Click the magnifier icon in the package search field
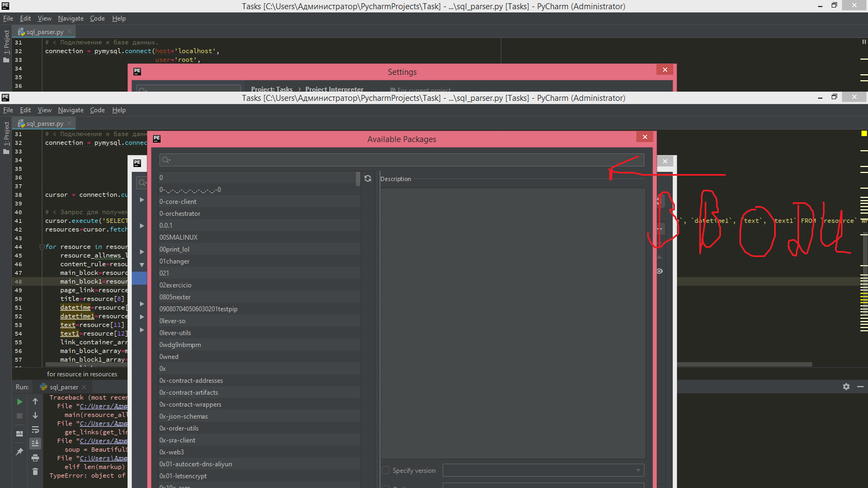Screen dimensions: 868x488 166,160
